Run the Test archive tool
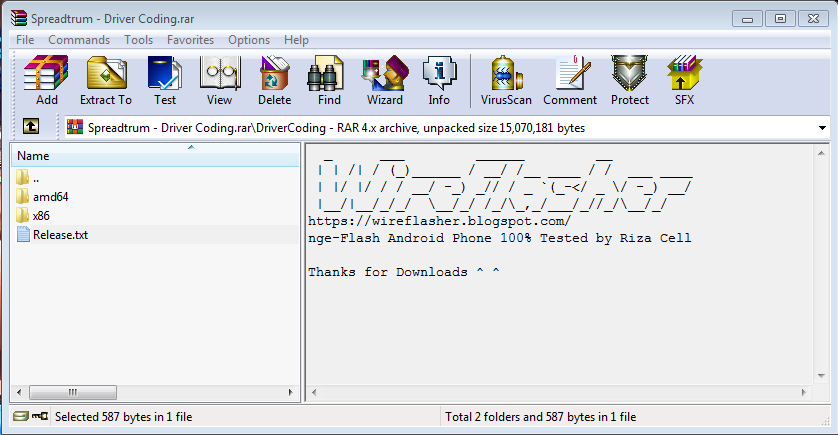This screenshot has width=838, height=435. (165, 80)
